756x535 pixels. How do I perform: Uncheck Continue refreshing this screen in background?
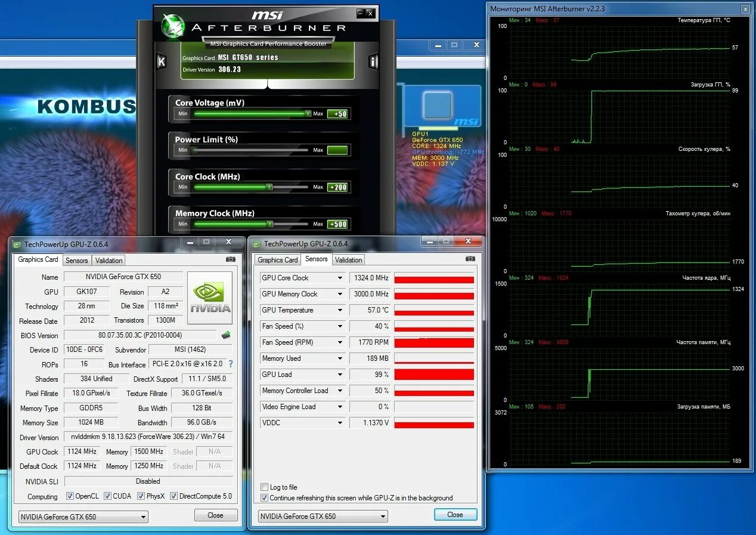tap(265, 498)
